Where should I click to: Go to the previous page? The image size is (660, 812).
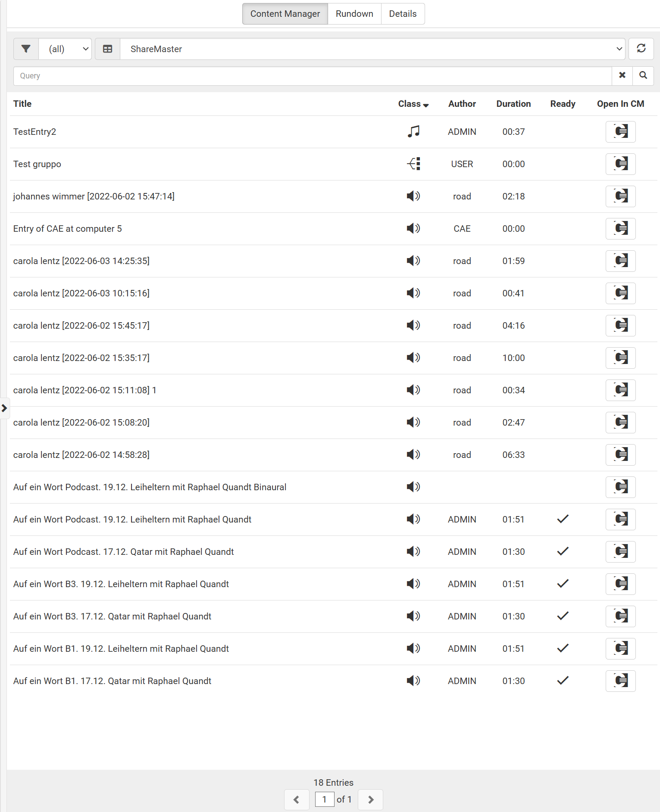coord(297,800)
